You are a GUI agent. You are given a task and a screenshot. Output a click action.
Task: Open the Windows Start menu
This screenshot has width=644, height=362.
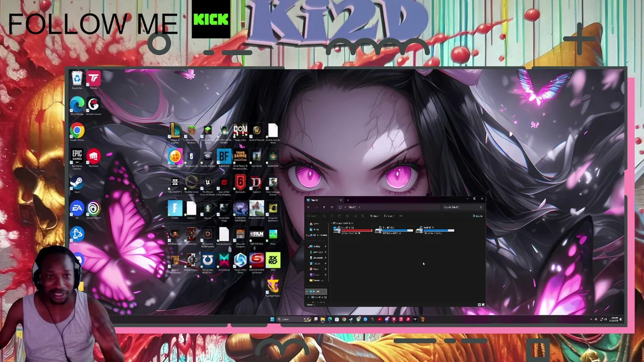coord(272,319)
